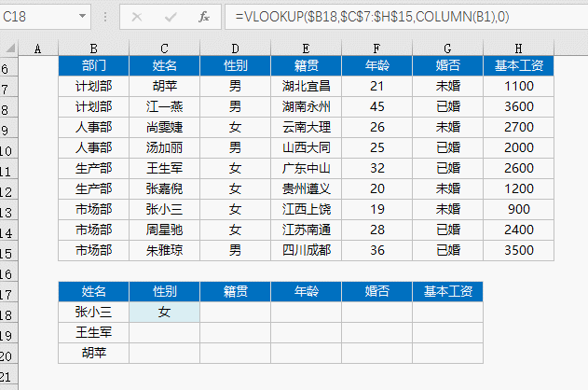Expand the Name Box dropdown arrow

pyautogui.click(x=83, y=17)
